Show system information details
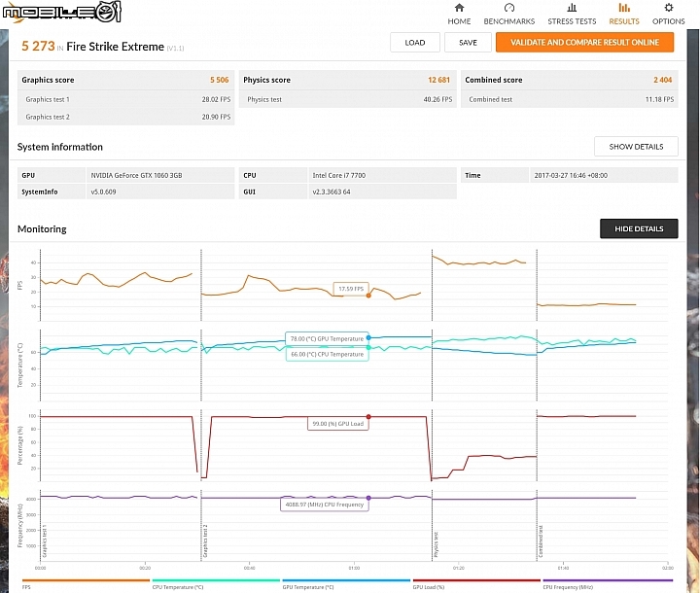Image resolution: width=700 pixels, height=593 pixels. pyautogui.click(x=636, y=147)
